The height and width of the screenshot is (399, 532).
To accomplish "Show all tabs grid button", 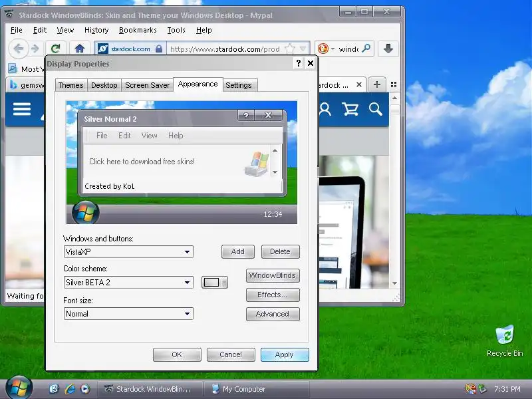I will [394, 84].
